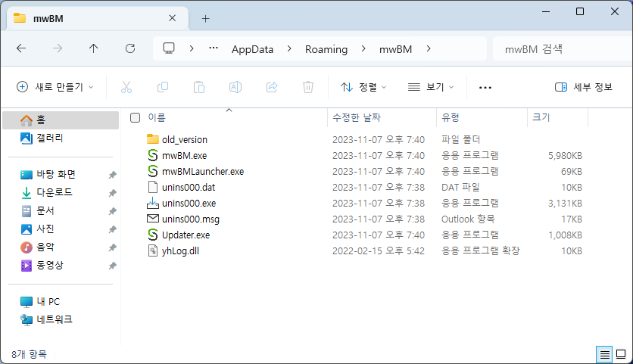633x364 pixels.
Task: Switch to details list view in status bar
Action: [x=604, y=355]
